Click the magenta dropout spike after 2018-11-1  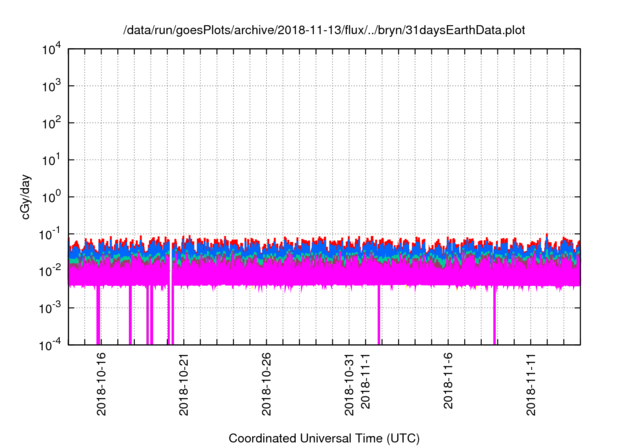coord(379,318)
